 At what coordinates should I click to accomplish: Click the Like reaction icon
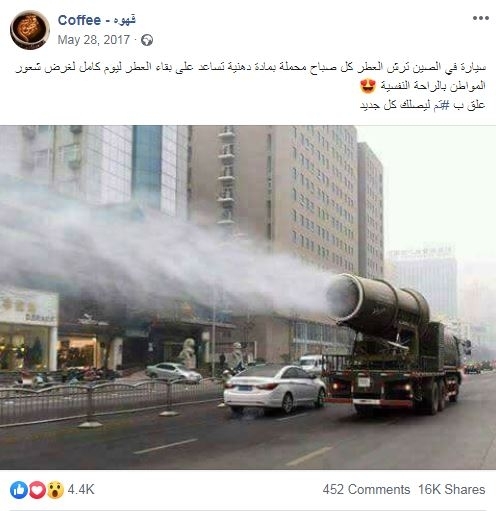coord(19,490)
